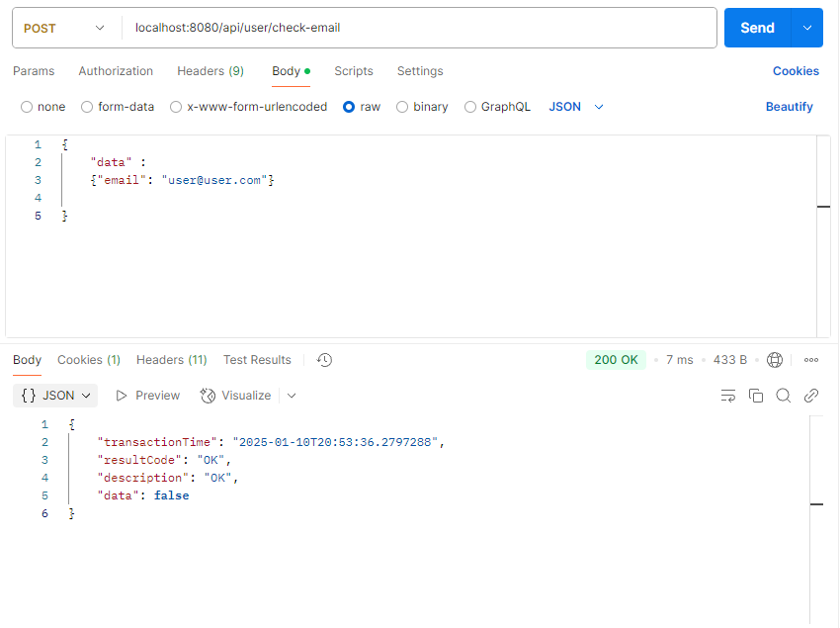Viewport: 840px width, 628px height.
Task: Open the request Headers (9) tab
Action: (210, 71)
